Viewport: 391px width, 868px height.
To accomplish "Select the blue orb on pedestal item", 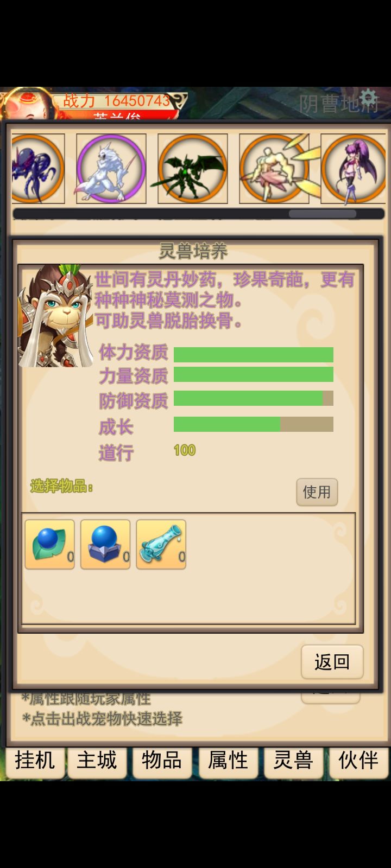I will tap(105, 544).
